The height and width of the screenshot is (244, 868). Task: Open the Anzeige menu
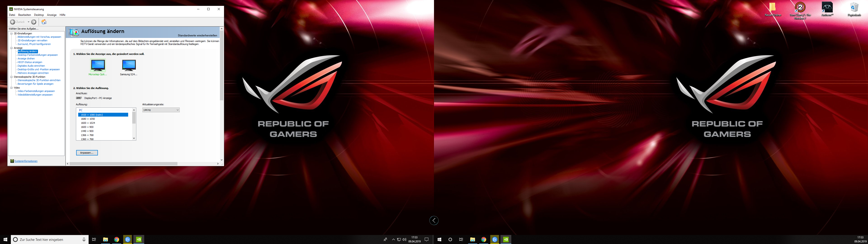(52, 15)
